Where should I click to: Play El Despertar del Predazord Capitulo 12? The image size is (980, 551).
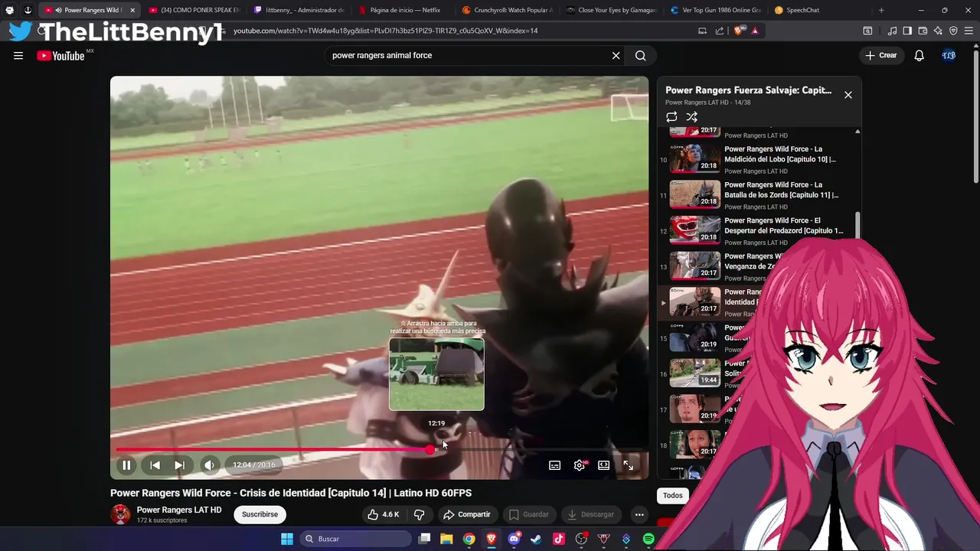coord(784,226)
